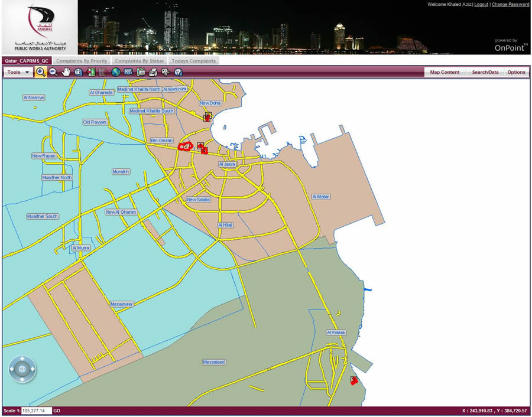Click the Al Hilal map label

[x=225, y=225]
